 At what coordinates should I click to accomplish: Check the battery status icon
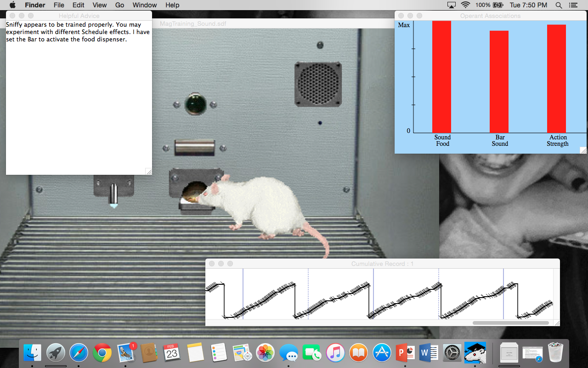pos(498,5)
